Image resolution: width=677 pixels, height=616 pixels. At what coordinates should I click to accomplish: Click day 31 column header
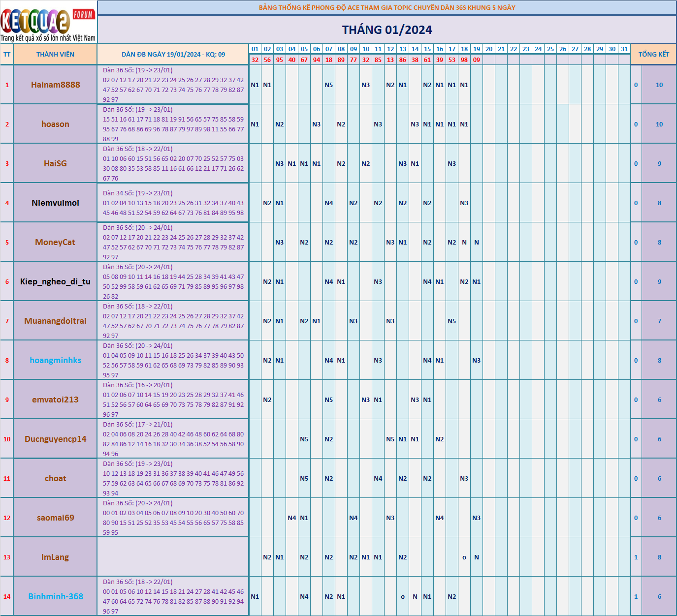624,49
